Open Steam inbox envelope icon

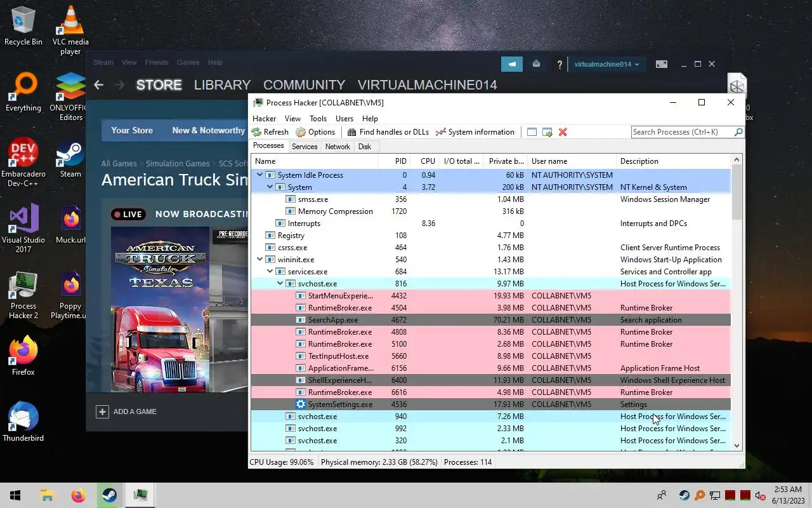tap(536, 64)
